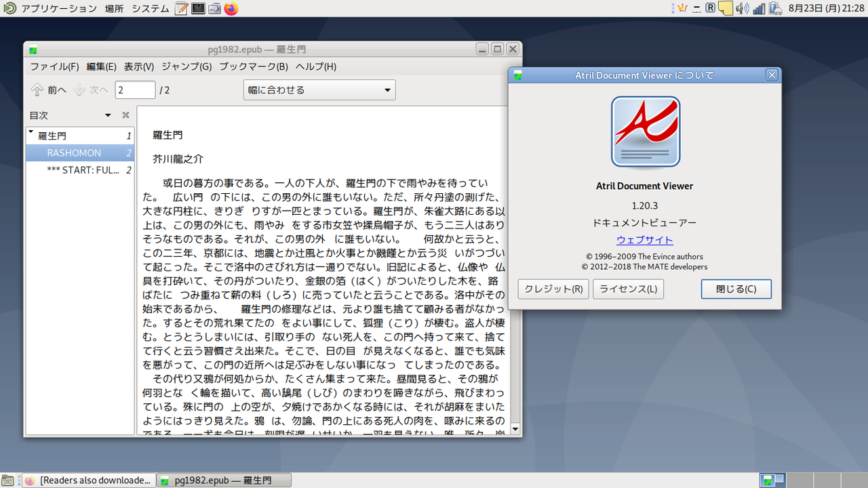Screen dimensions: 868x488
Task: Go to previous page with up arrow icon
Action: (37, 89)
